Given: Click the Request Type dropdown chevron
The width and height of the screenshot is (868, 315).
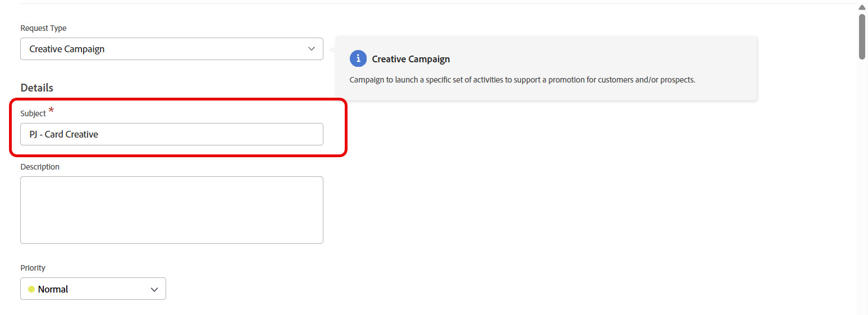Looking at the screenshot, I should coord(312,49).
